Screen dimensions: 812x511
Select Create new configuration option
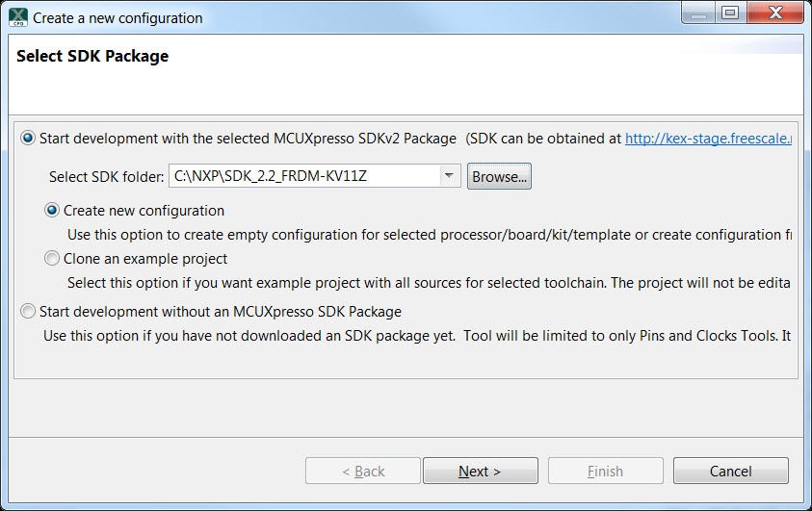click(x=52, y=211)
